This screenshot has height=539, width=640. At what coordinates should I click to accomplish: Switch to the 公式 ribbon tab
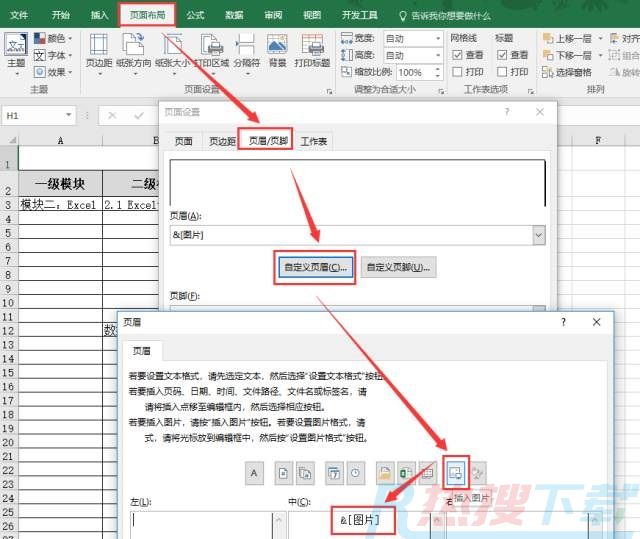195,16
